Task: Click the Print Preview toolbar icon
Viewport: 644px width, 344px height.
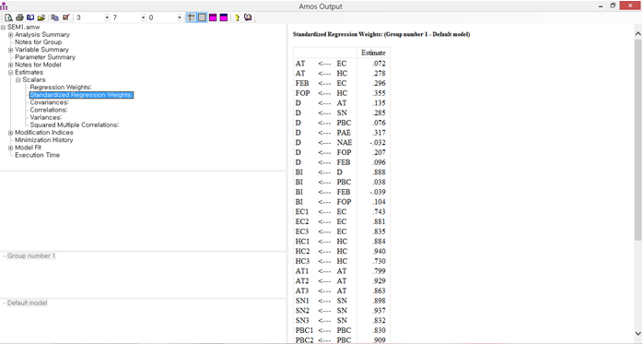Action: [8, 18]
